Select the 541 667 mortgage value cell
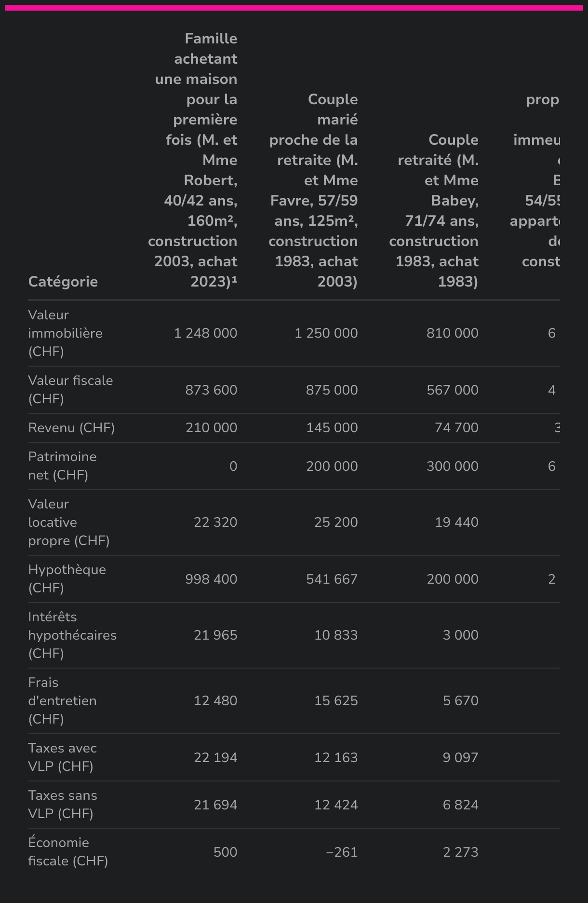Viewport: 588px width, 903px height. point(332,579)
